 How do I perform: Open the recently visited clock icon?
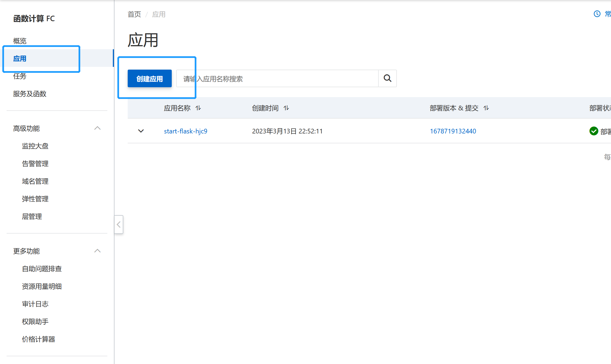(x=597, y=14)
